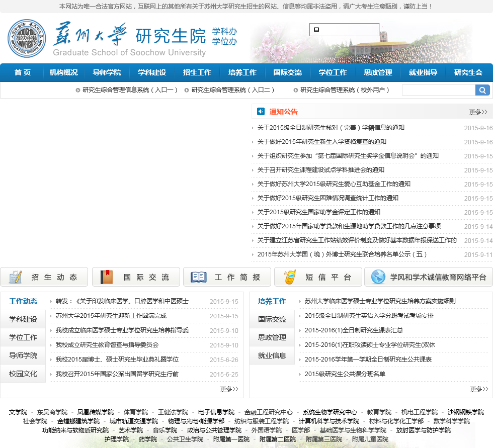This screenshot has height=448, width=493.
Task: Click the notepad icon of 招生动态
Action: click(16, 277)
